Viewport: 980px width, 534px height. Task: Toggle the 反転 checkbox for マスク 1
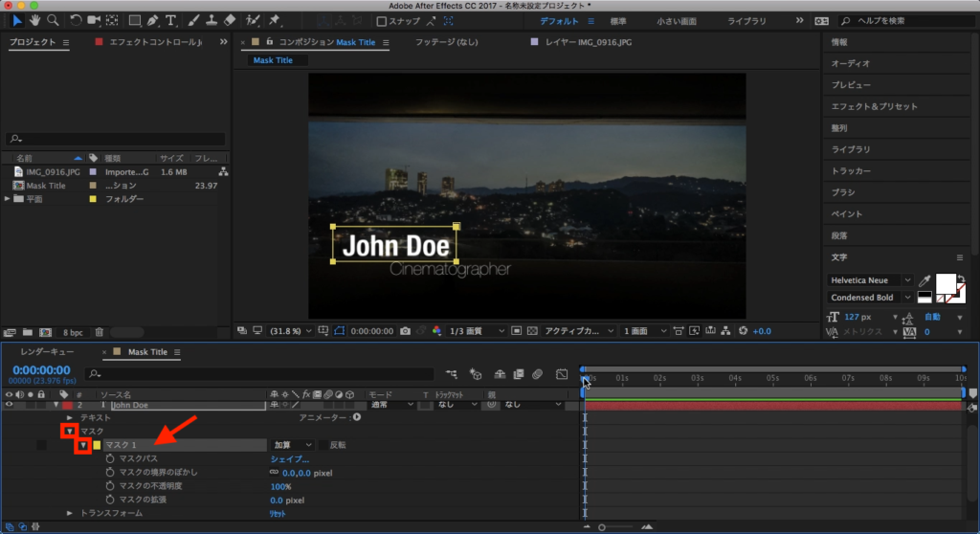pyautogui.click(x=323, y=445)
